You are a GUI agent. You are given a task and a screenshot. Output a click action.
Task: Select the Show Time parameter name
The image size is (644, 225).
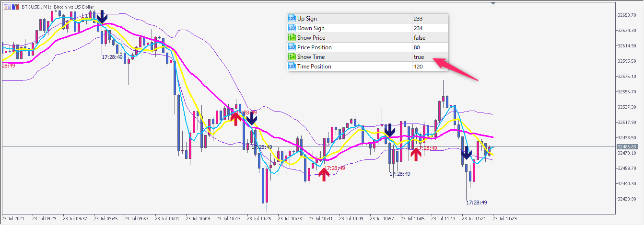[311, 57]
